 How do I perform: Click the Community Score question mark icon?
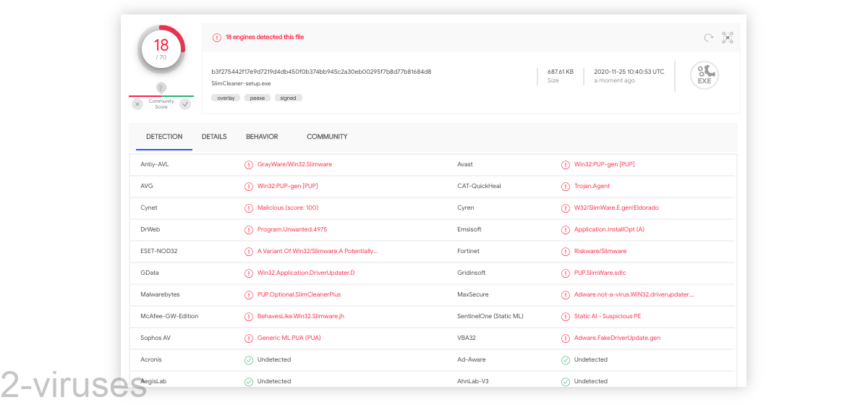click(161, 88)
